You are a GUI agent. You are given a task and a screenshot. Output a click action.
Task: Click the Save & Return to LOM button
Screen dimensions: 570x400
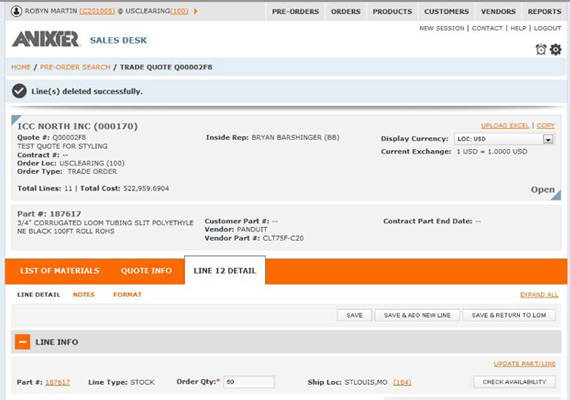[509, 315]
